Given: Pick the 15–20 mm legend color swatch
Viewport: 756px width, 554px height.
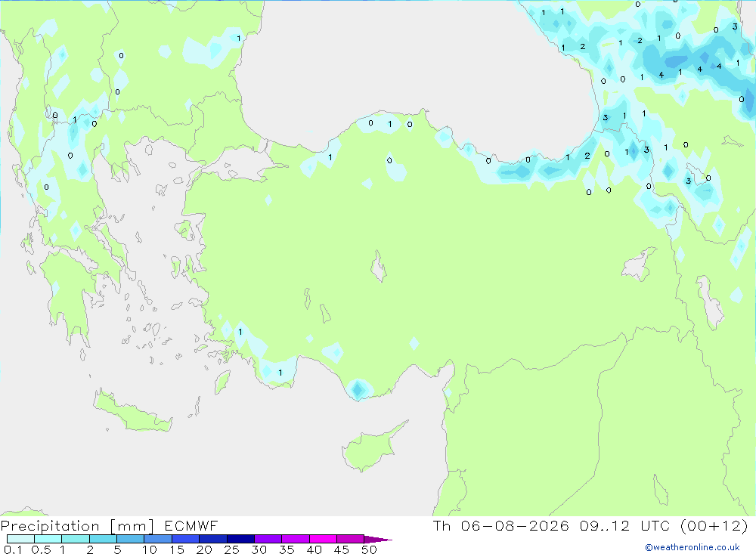Looking at the screenshot, I should (185, 539).
